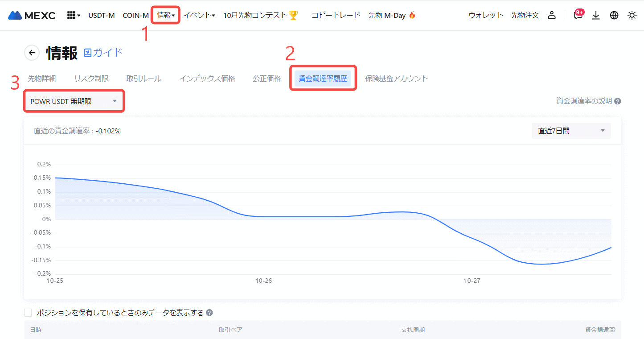Click the help icon next to 資金調達率の説明
The height and width of the screenshot is (339, 644).
(x=618, y=101)
